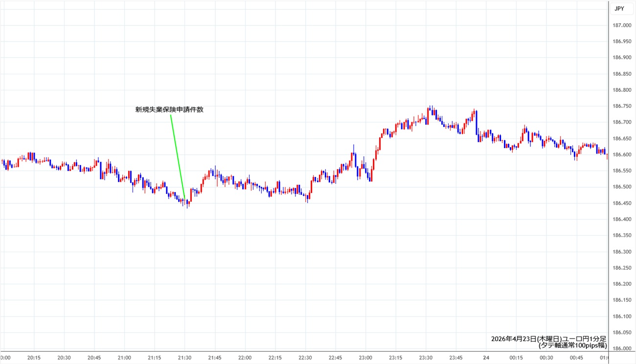Click the 186.500 price axis label

[x=622, y=187]
